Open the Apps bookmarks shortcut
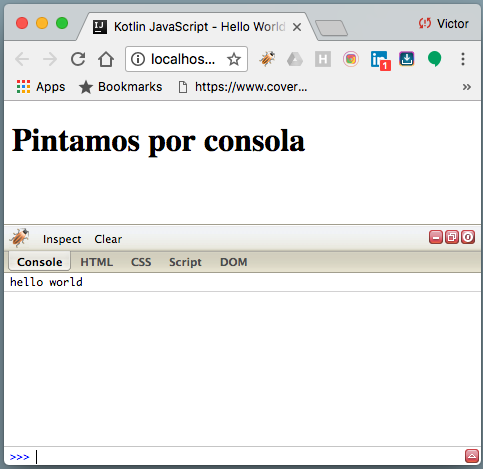 (x=41, y=87)
